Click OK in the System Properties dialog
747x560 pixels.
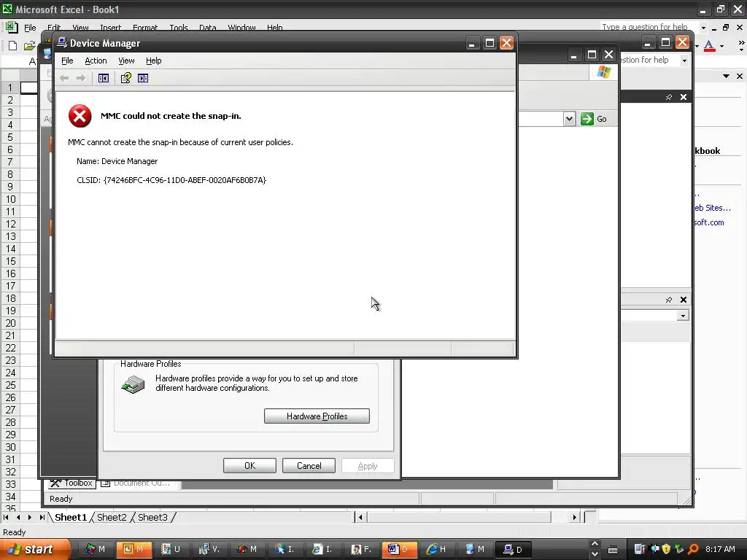[x=249, y=466]
